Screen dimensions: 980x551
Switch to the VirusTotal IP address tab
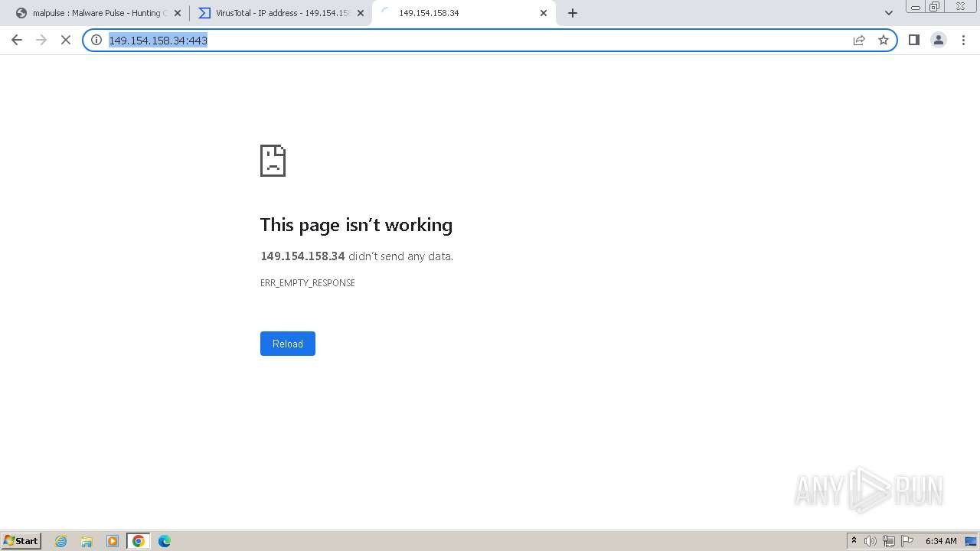[280, 13]
